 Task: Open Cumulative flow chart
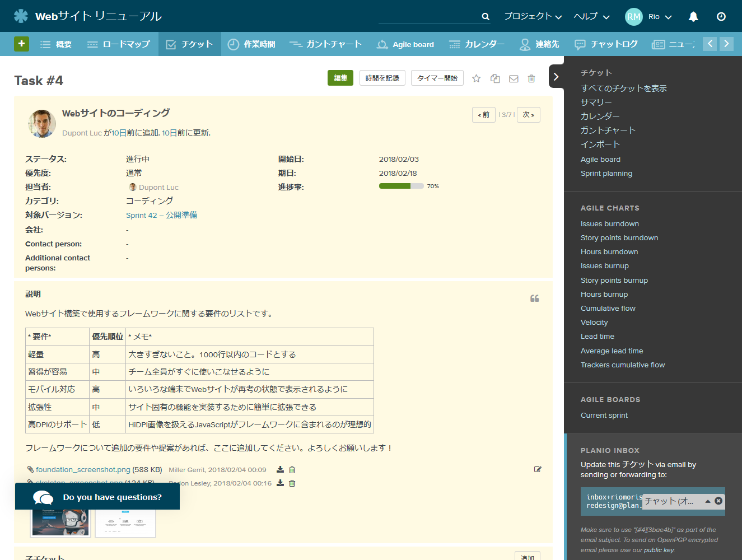coord(608,309)
